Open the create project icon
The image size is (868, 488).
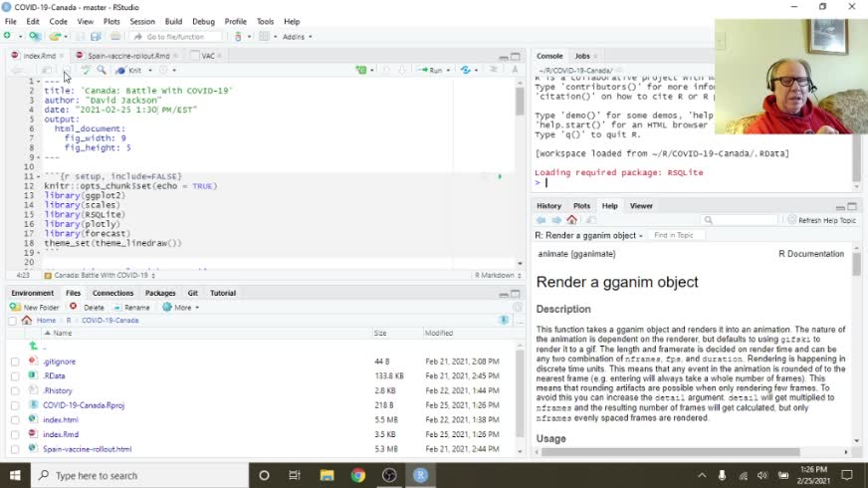(34, 36)
